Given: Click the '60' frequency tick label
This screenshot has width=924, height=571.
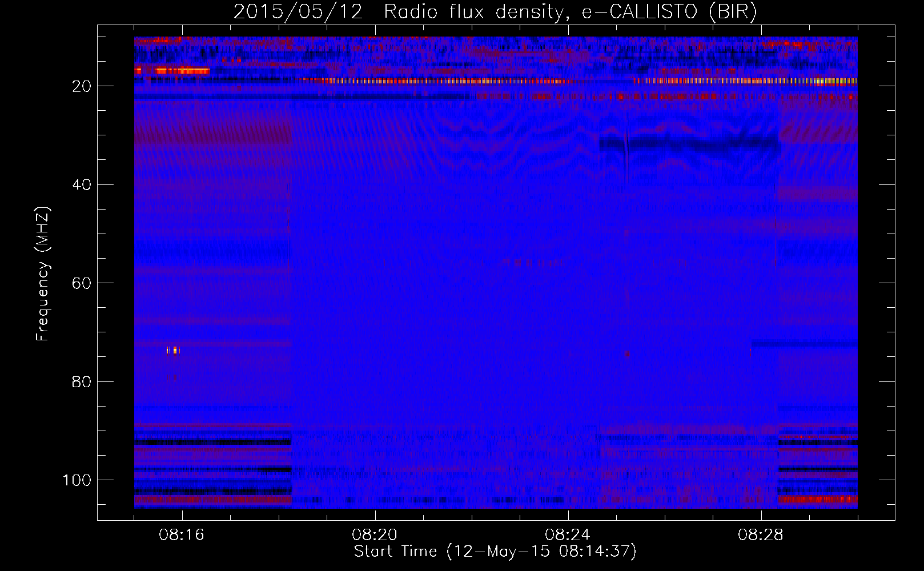Looking at the screenshot, I should pyautogui.click(x=82, y=284).
